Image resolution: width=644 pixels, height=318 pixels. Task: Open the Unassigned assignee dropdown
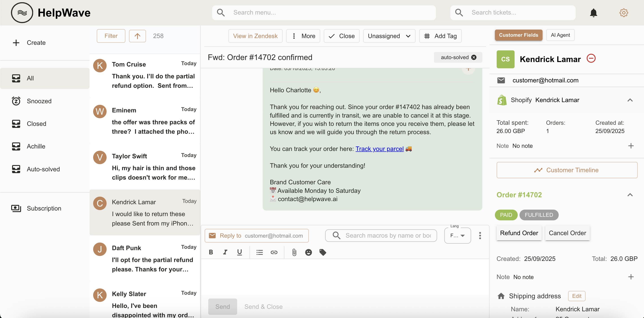389,36
